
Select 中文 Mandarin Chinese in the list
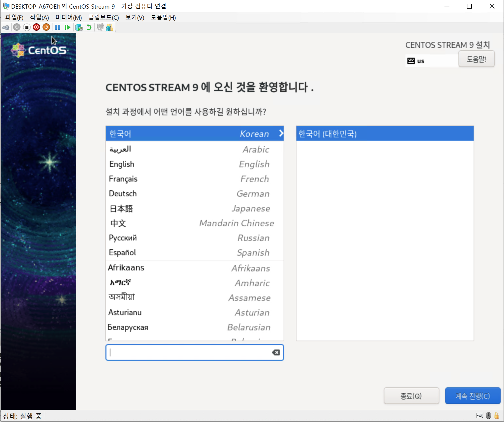[x=195, y=223]
